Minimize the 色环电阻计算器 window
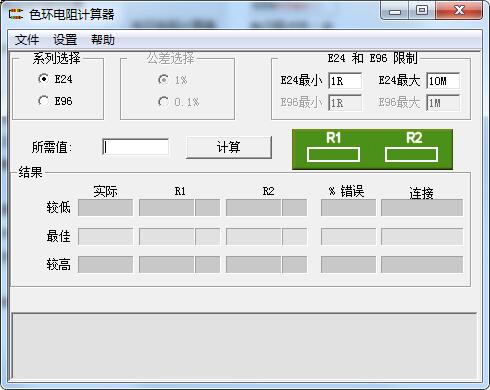Screen dimensions: 490x390 click(x=395, y=11)
